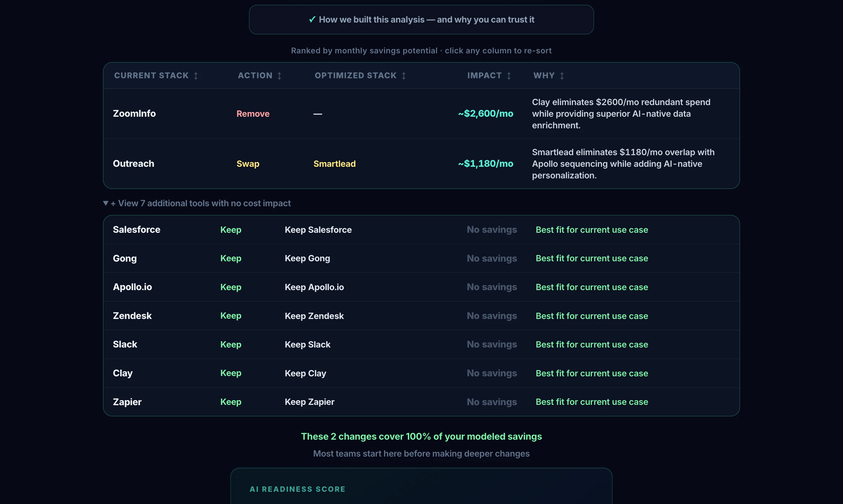This screenshot has width=843, height=504.
Task: Click the sort arrows beside Why header
Action: pos(562,76)
